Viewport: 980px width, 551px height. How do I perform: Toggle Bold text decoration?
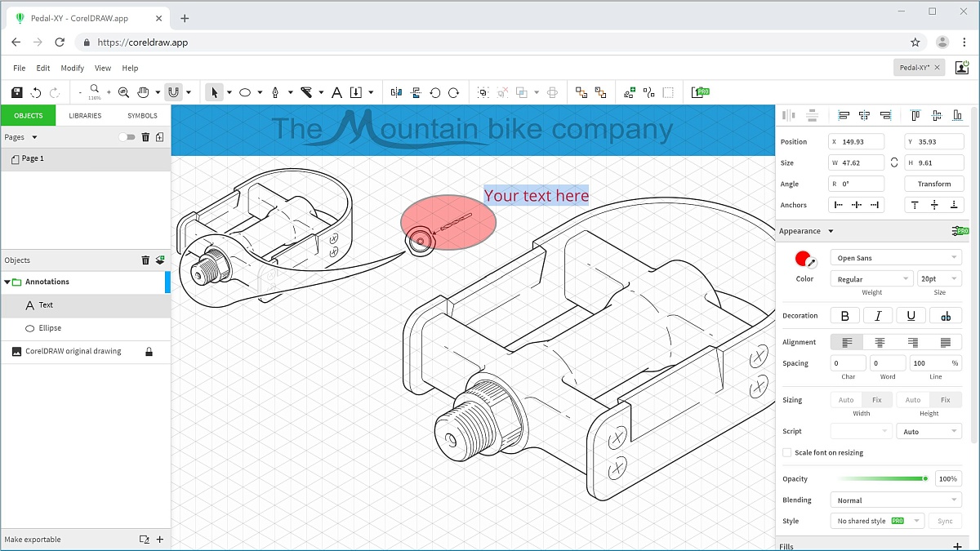coord(845,316)
